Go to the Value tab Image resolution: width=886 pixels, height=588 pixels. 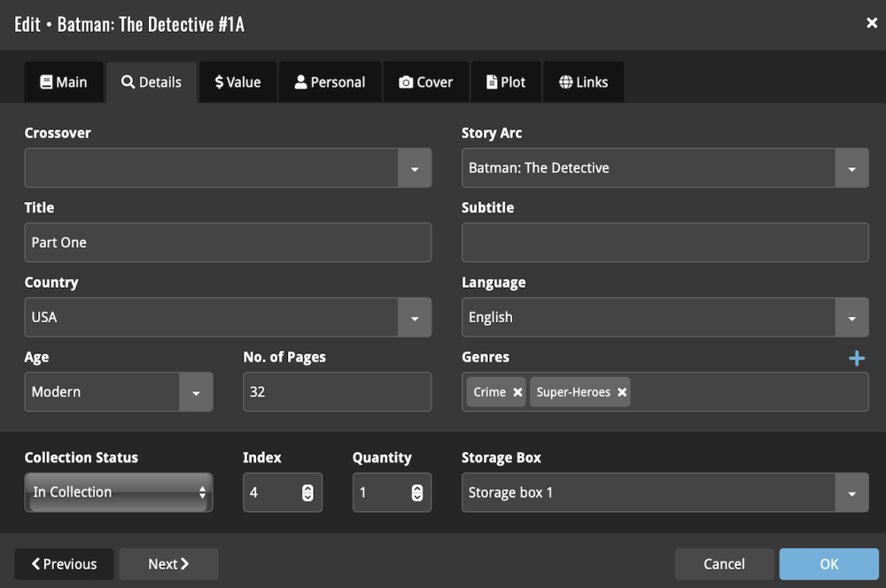point(237,82)
